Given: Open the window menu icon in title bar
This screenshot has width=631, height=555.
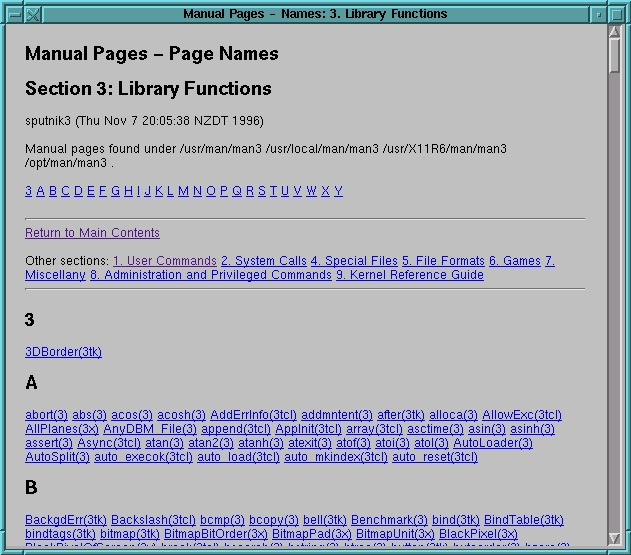Looking at the screenshot, I should click(12, 14).
